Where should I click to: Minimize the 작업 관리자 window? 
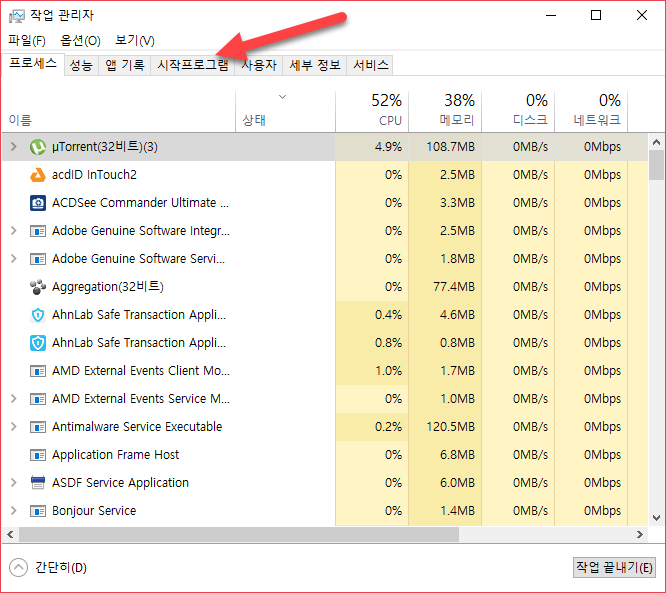[x=551, y=16]
